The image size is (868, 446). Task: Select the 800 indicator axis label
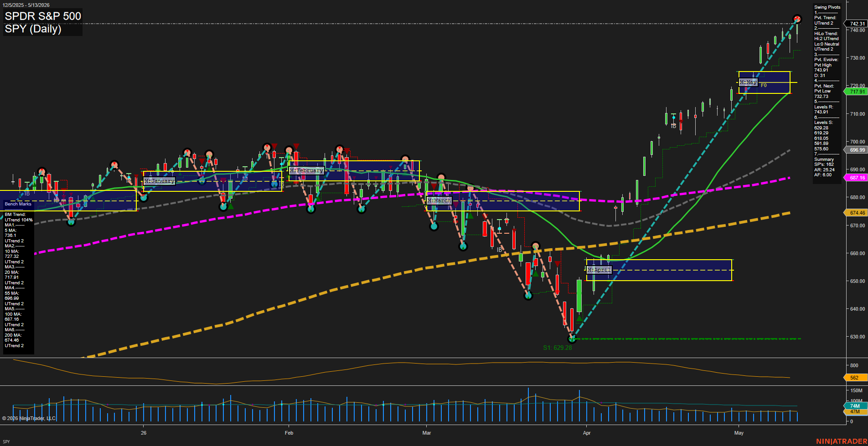click(854, 365)
